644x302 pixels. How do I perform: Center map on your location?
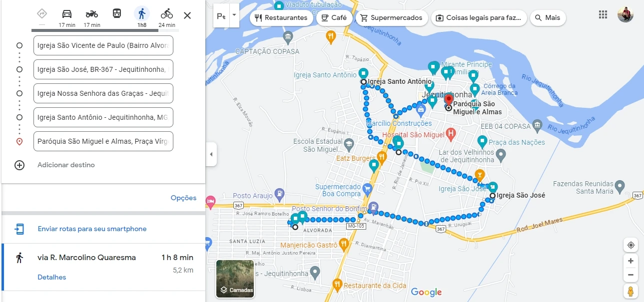631,245
